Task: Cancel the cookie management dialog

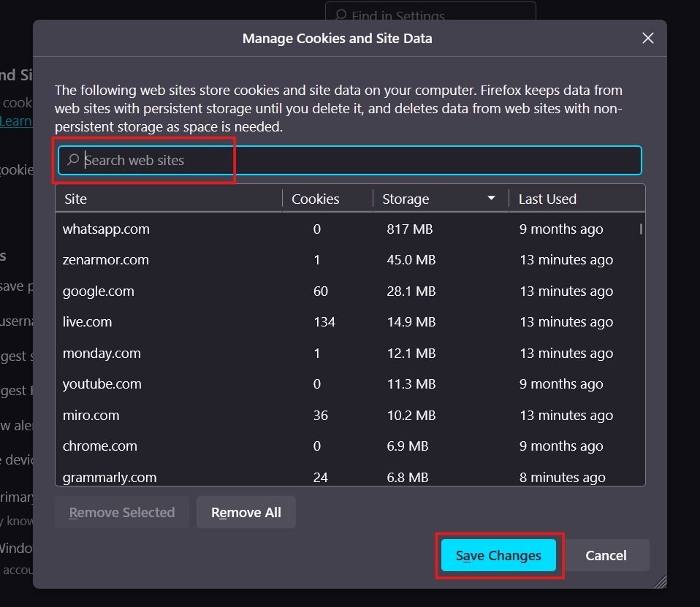Action: [606, 556]
